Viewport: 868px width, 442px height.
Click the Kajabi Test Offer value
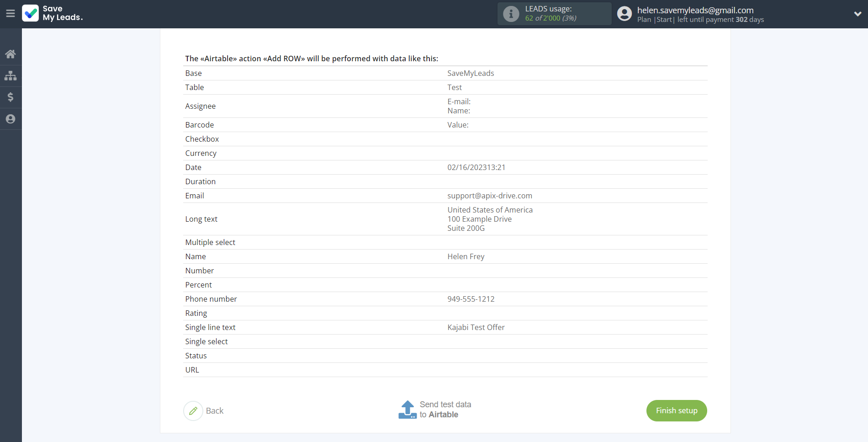tap(476, 327)
